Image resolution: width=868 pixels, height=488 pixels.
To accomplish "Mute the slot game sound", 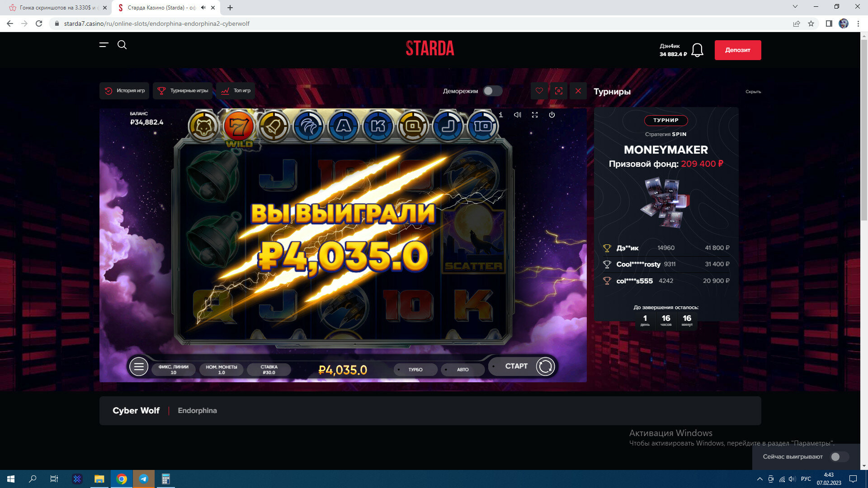I will click(518, 115).
